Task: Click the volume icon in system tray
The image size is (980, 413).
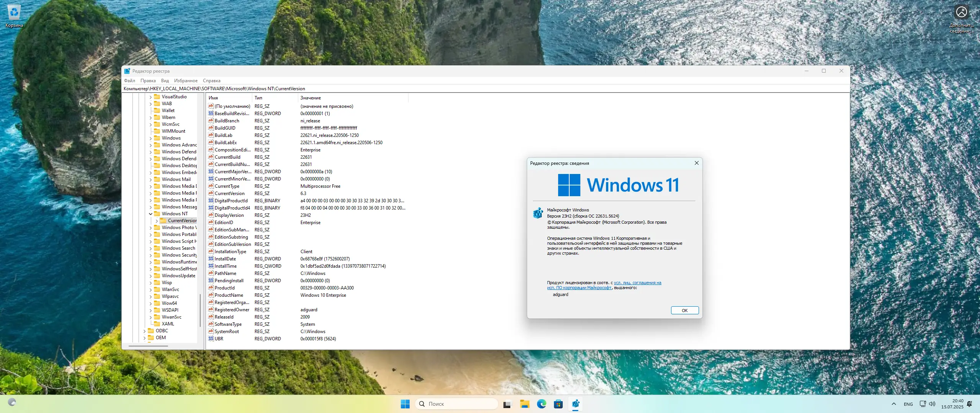Action: [x=932, y=404]
